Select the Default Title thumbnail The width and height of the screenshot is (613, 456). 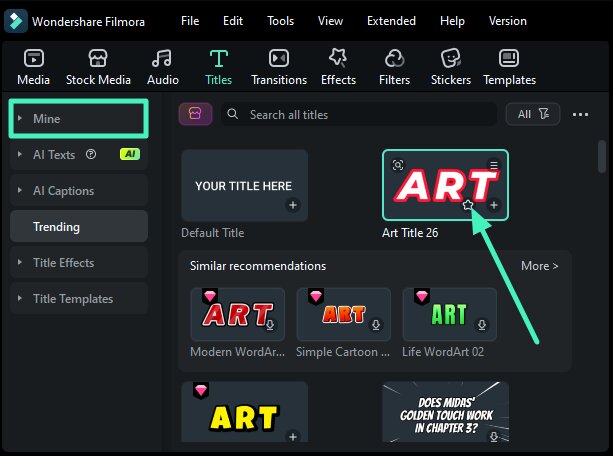pyautogui.click(x=244, y=185)
